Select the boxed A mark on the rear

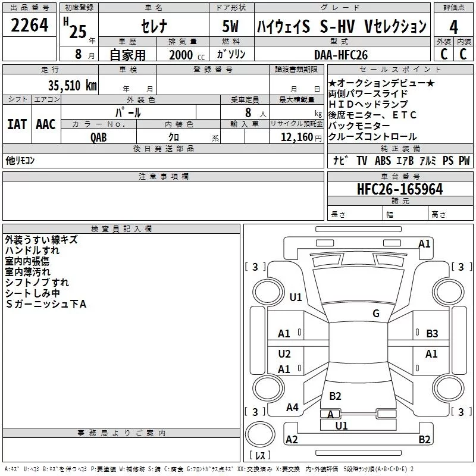click(330, 414)
